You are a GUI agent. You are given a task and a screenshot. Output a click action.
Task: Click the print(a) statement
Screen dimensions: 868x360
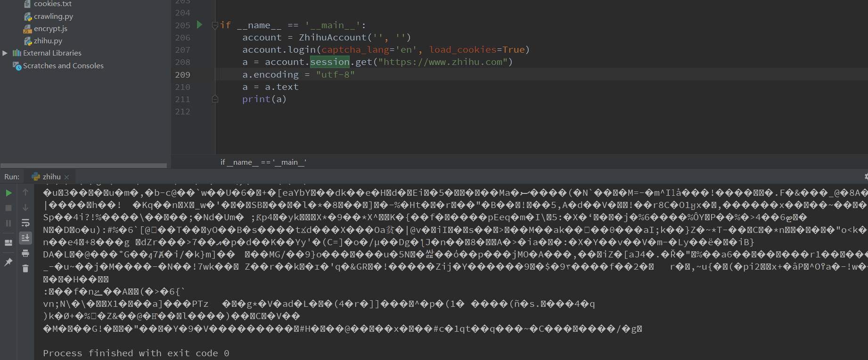(264, 99)
